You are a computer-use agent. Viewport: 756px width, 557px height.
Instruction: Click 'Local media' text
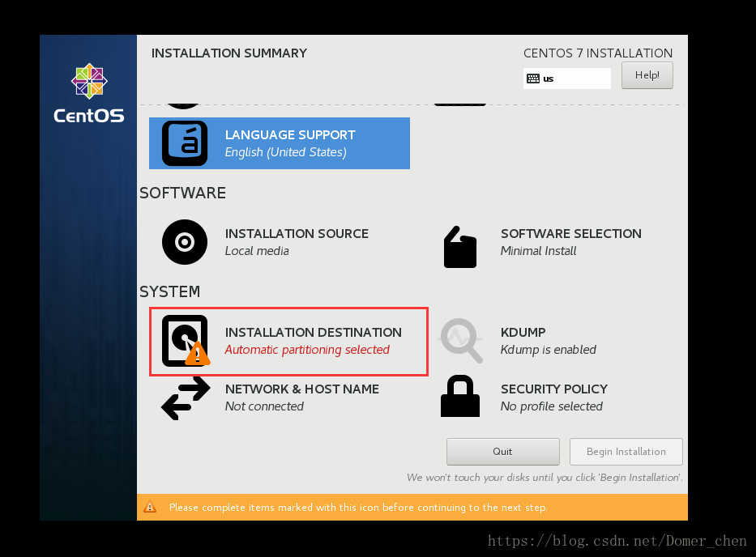257,251
